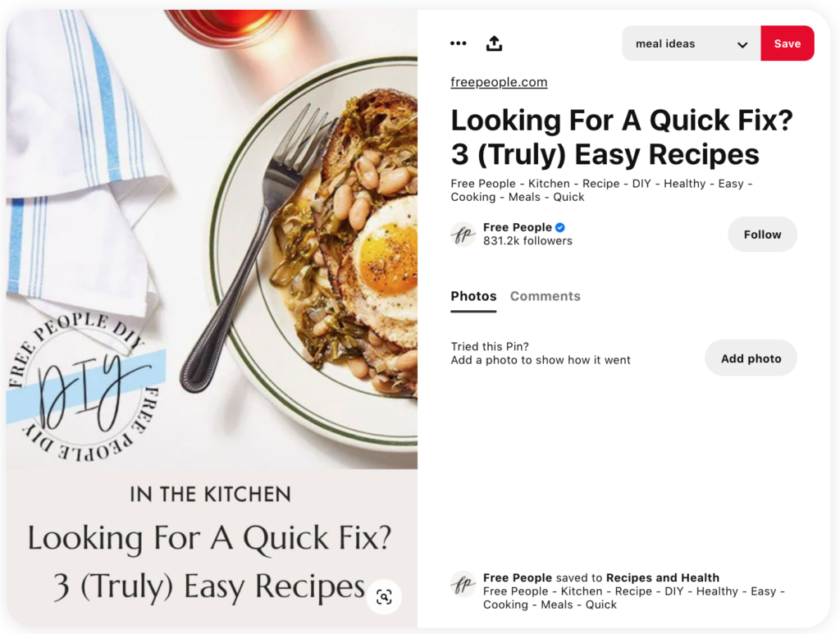Click Free People avatar beside saved-to note
840x634 pixels.
click(463, 584)
